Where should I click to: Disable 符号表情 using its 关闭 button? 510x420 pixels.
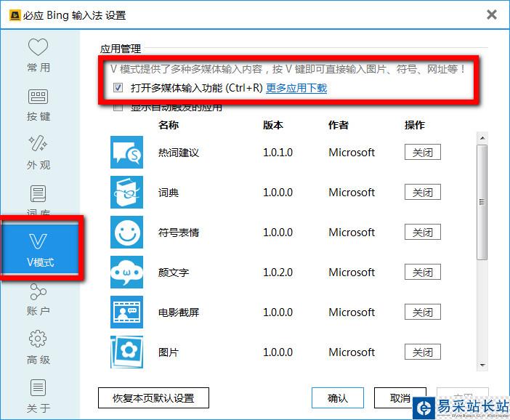point(423,232)
